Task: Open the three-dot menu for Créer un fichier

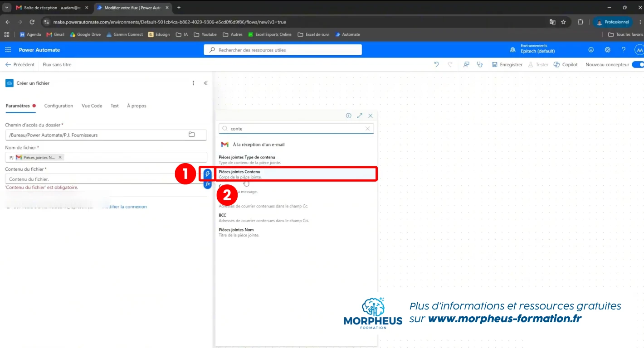Action: tap(193, 83)
